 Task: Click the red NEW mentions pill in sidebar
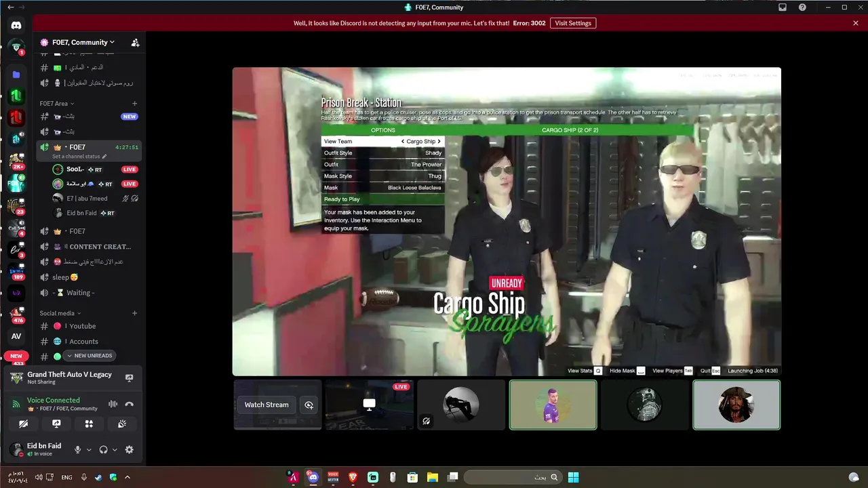(x=16, y=356)
